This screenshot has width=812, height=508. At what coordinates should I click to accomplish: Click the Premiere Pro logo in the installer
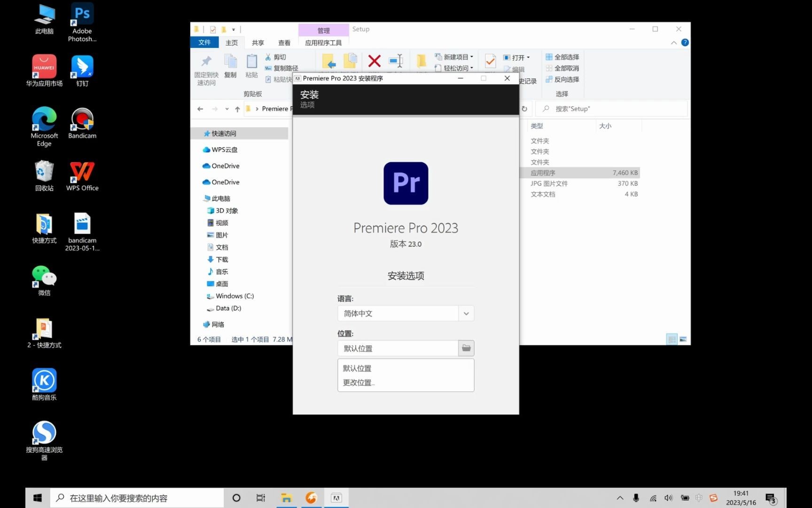(406, 183)
